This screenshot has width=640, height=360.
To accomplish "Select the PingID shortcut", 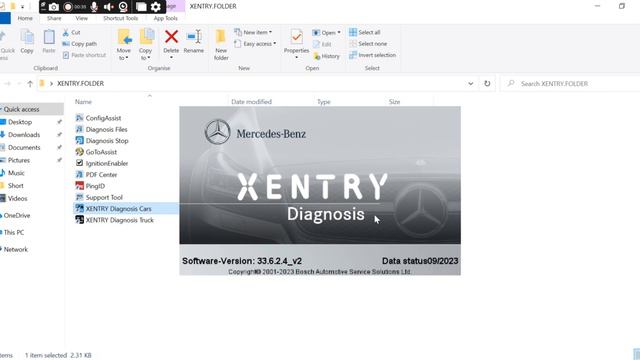I will (x=90, y=186).
